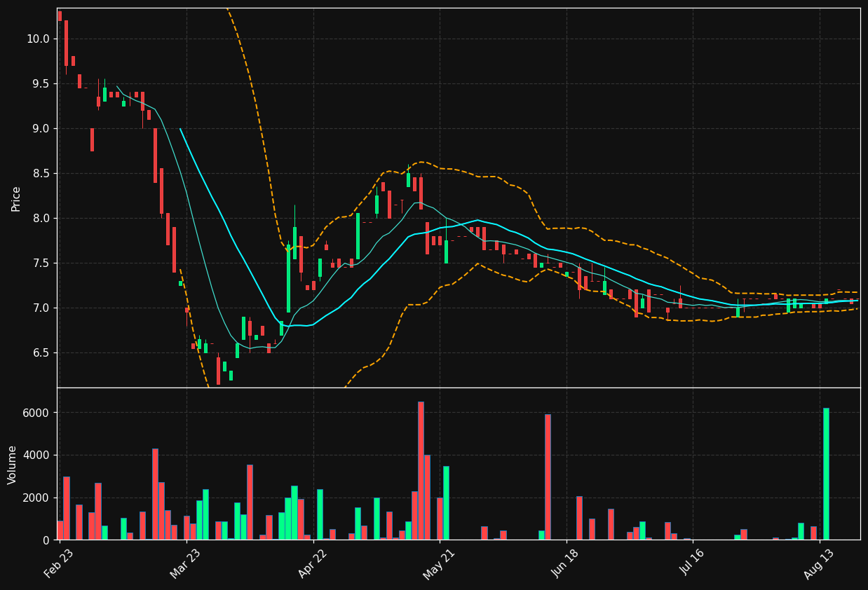Click the Mar 23 date label
868x590 pixels.
[187, 563]
